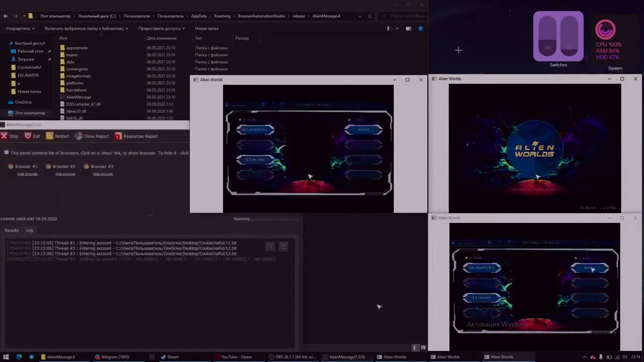
Task: Switch to the Log tab
Action: coord(30,230)
